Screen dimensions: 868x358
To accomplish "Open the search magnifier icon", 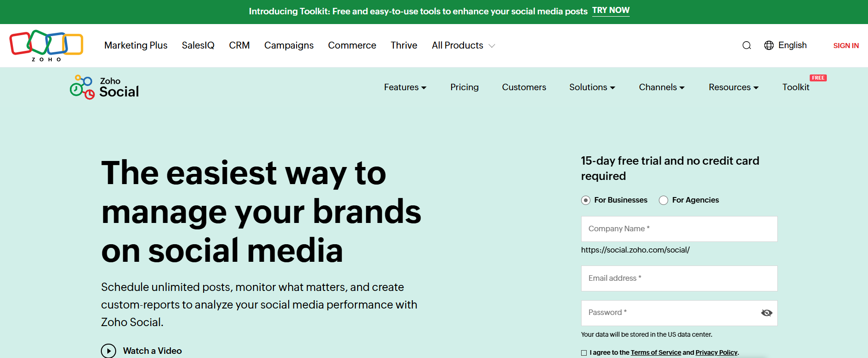I will [x=746, y=45].
